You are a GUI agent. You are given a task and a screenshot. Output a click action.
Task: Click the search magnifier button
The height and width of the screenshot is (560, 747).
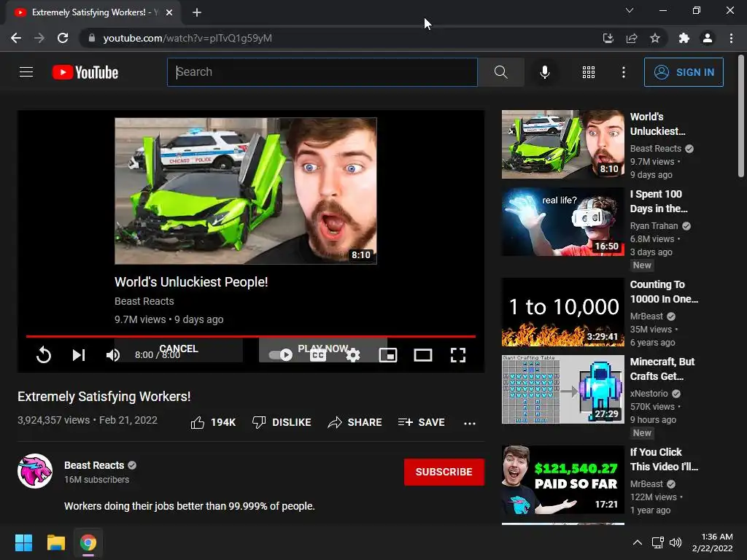click(x=500, y=72)
